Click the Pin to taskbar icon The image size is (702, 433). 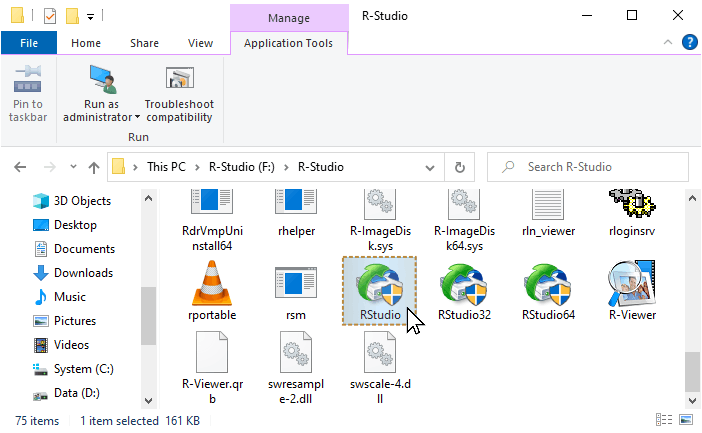[x=27, y=79]
